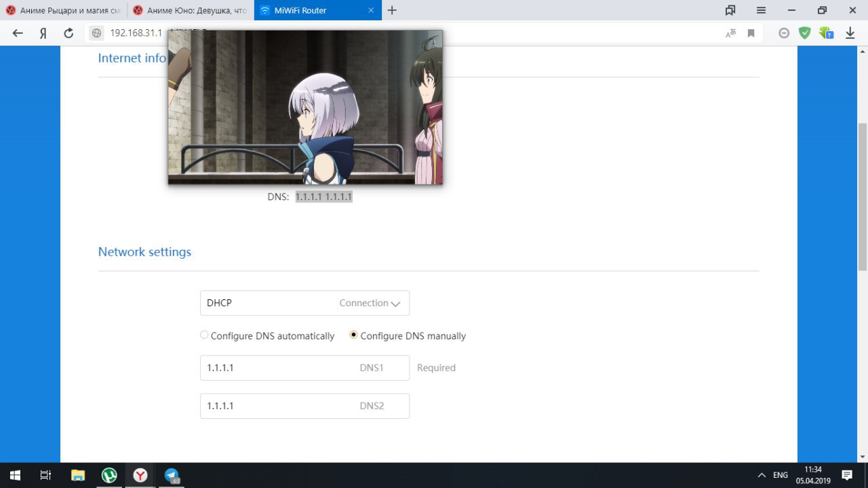Switch the ENG input language
868x488 pixels.
pyautogui.click(x=781, y=475)
